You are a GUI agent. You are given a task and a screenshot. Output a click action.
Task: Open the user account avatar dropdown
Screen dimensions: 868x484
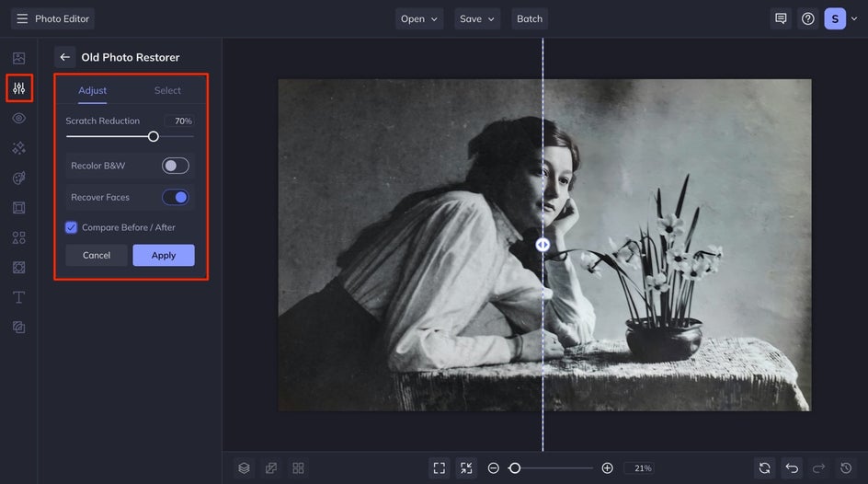click(840, 18)
